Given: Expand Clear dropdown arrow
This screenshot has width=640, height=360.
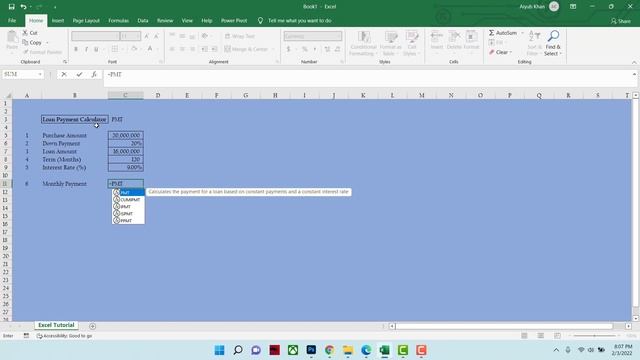Looking at the screenshot, I should pyautogui.click(x=511, y=52).
